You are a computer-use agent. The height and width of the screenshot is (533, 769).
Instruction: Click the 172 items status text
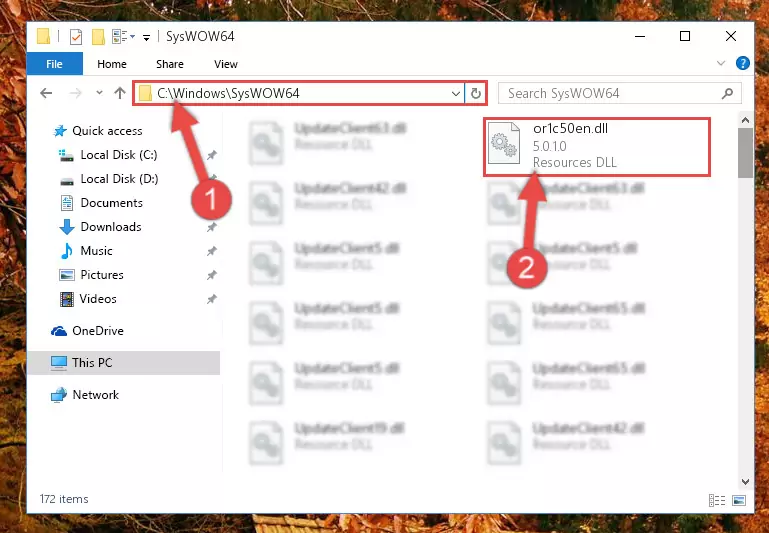pyautogui.click(x=64, y=499)
